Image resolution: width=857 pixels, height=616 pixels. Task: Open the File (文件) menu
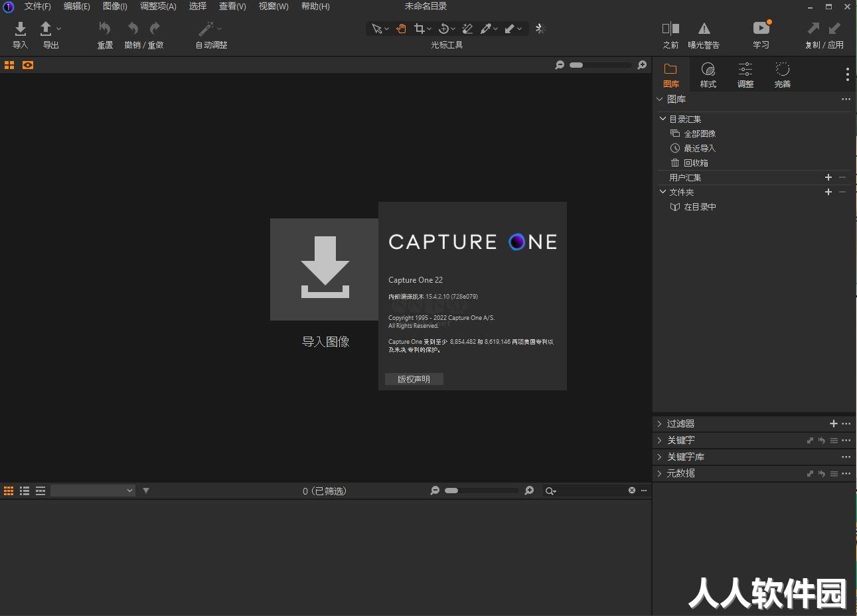coord(37,6)
